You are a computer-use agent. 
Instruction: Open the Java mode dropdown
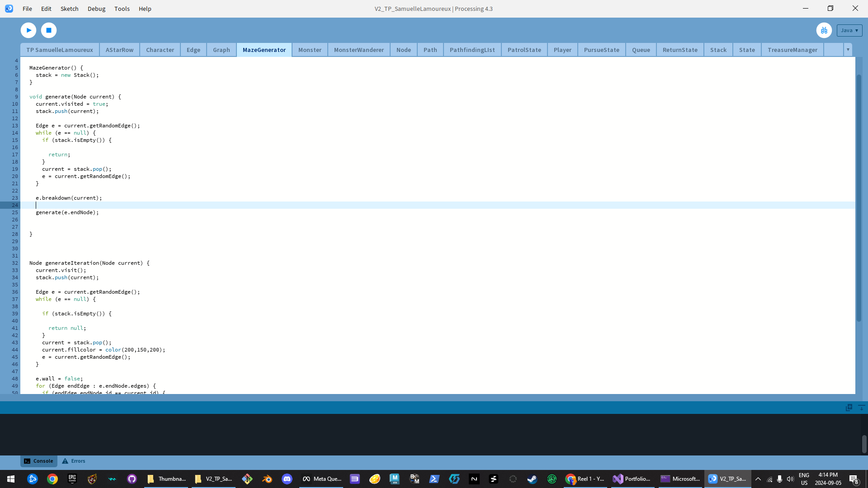coord(849,30)
